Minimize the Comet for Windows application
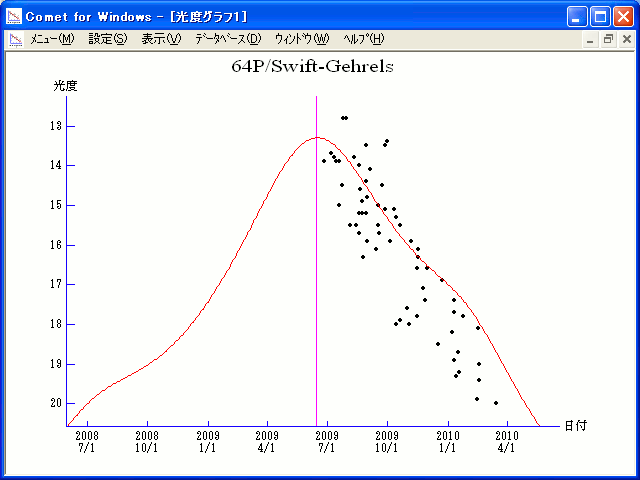 pos(577,17)
